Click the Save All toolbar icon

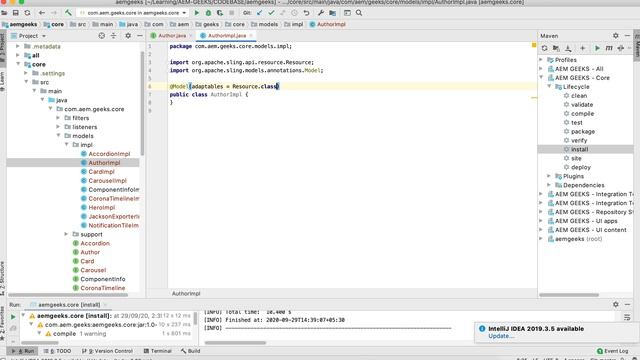16,13
